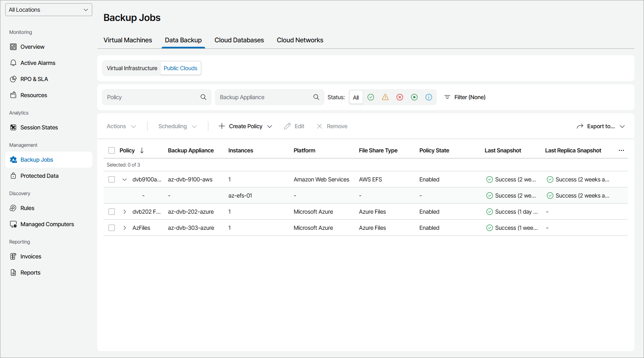Open Filter (None) options
Viewport: 644px width, 358px height.
[x=465, y=97]
